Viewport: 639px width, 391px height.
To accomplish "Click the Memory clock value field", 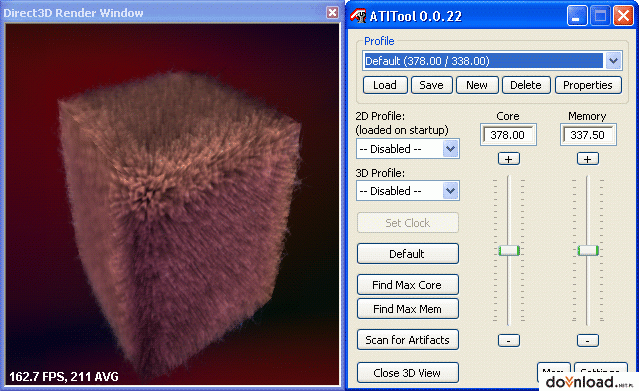I will (x=588, y=135).
